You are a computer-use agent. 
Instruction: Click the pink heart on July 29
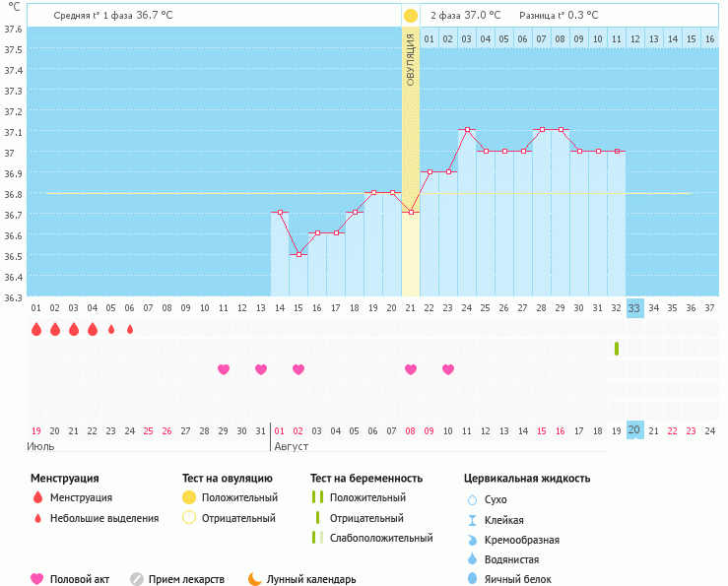pyautogui.click(x=224, y=369)
